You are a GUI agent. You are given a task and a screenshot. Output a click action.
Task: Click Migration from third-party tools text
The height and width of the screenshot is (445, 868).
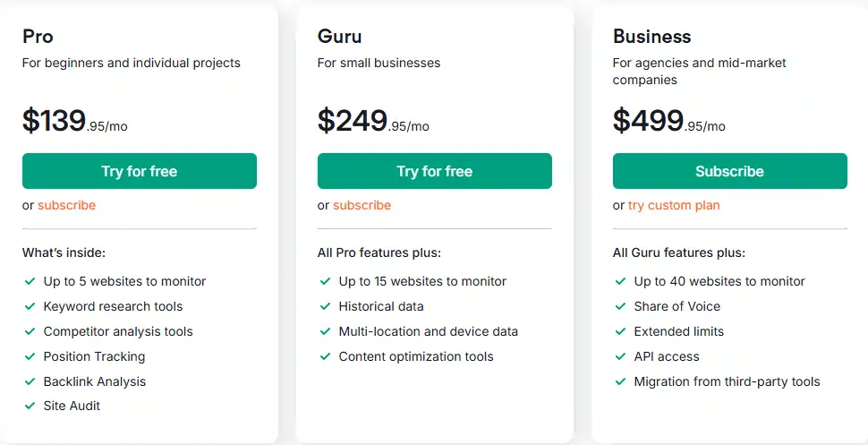tap(727, 381)
